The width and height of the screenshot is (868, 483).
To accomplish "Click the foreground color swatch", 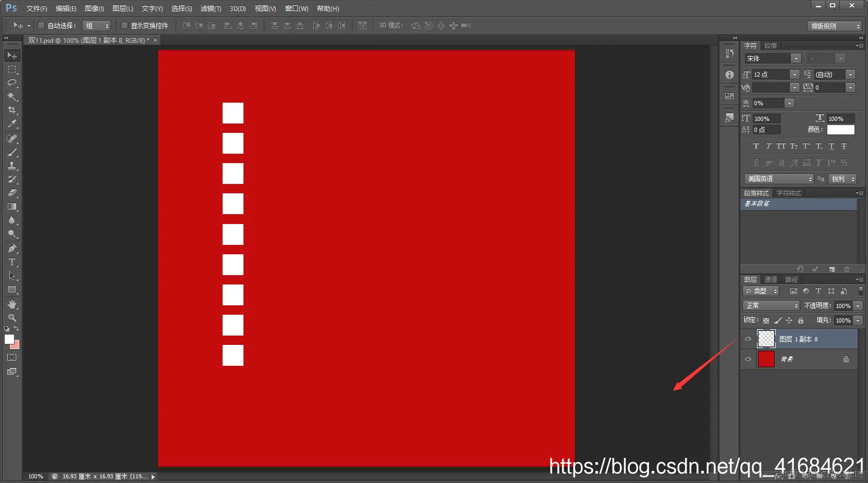I will click(9, 339).
